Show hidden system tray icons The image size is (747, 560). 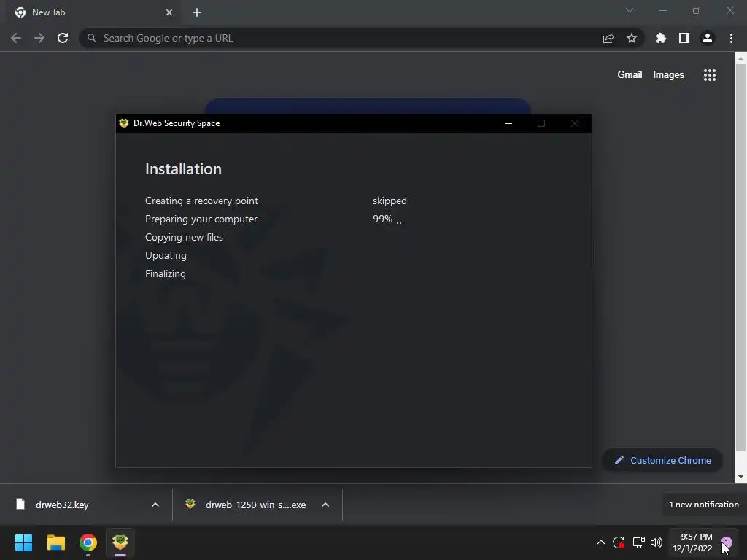pyautogui.click(x=601, y=542)
